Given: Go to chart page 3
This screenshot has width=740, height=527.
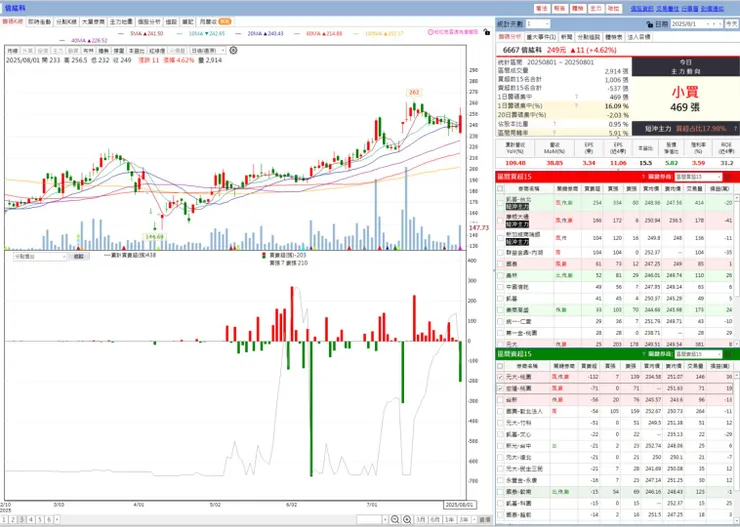Looking at the screenshot, I should [x=22, y=519].
